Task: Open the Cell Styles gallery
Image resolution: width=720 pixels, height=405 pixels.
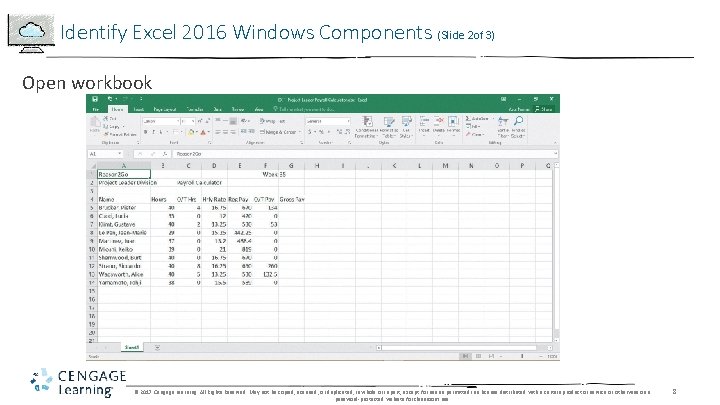Action: tap(406, 127)
